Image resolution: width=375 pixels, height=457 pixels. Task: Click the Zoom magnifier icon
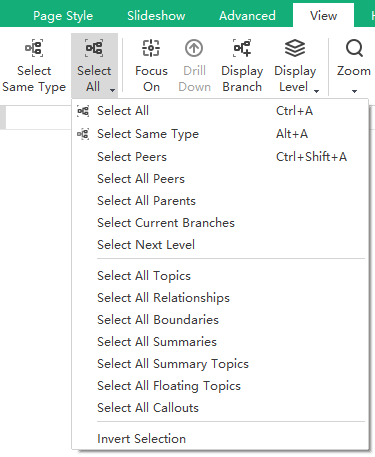(x=354, y=48)
